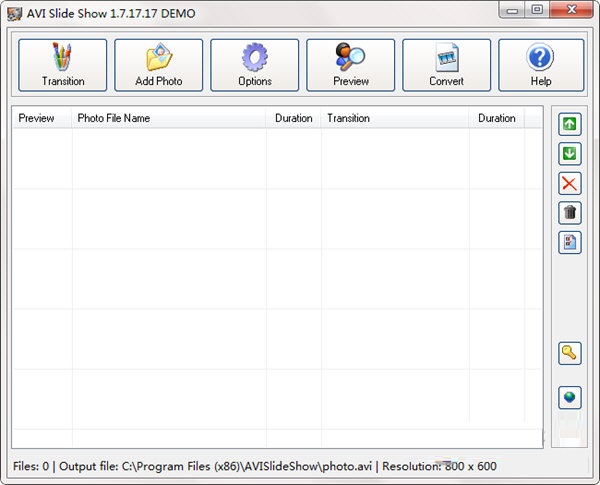600x485 pixels.
Task: Click the checklist document icon
Action: pyautogui.click(x=570, y=242)
